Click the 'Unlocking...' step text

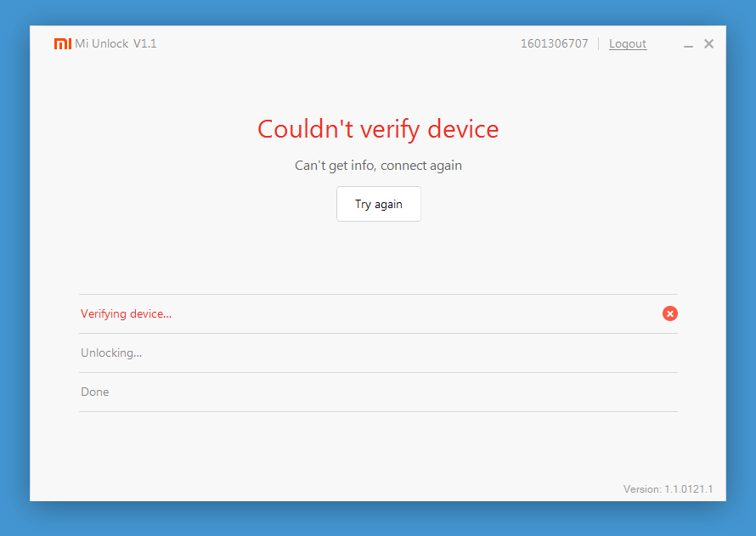(111, 353)
